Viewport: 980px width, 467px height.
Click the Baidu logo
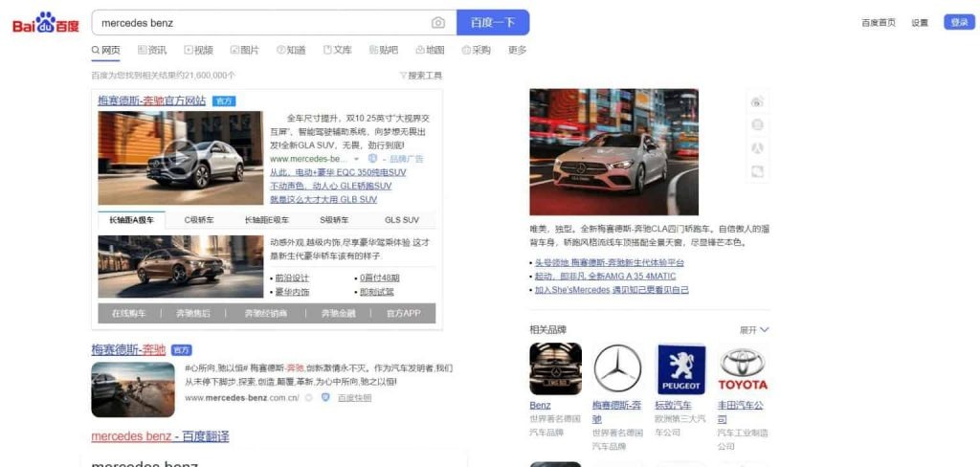click(x=46, y=23)
